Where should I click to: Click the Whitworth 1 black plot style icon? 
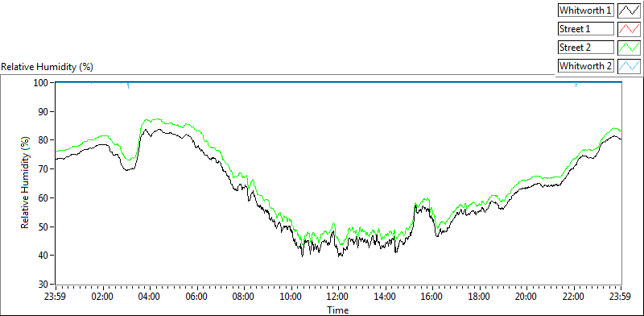[629, 10]
